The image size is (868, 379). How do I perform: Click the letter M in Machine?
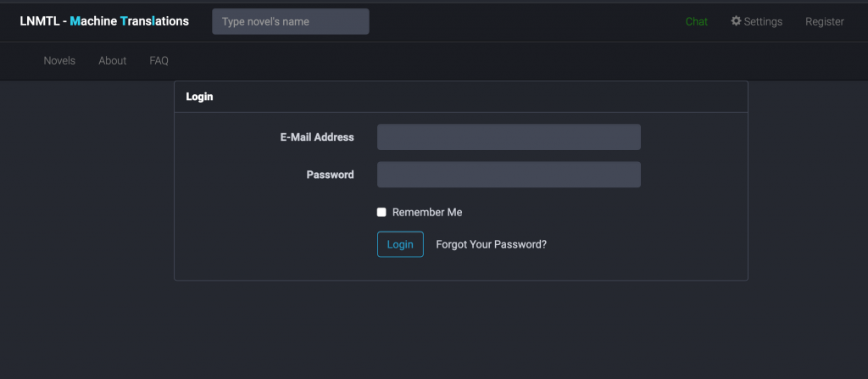coord(75,21)
